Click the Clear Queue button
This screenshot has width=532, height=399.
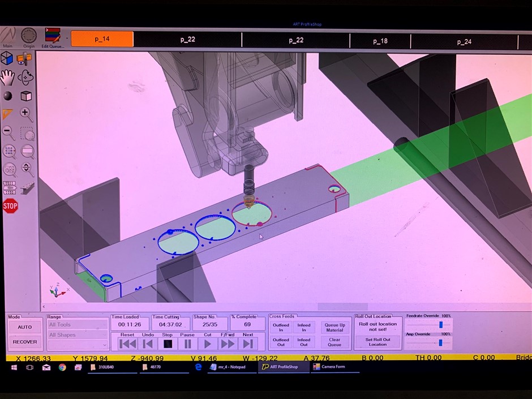334,342
